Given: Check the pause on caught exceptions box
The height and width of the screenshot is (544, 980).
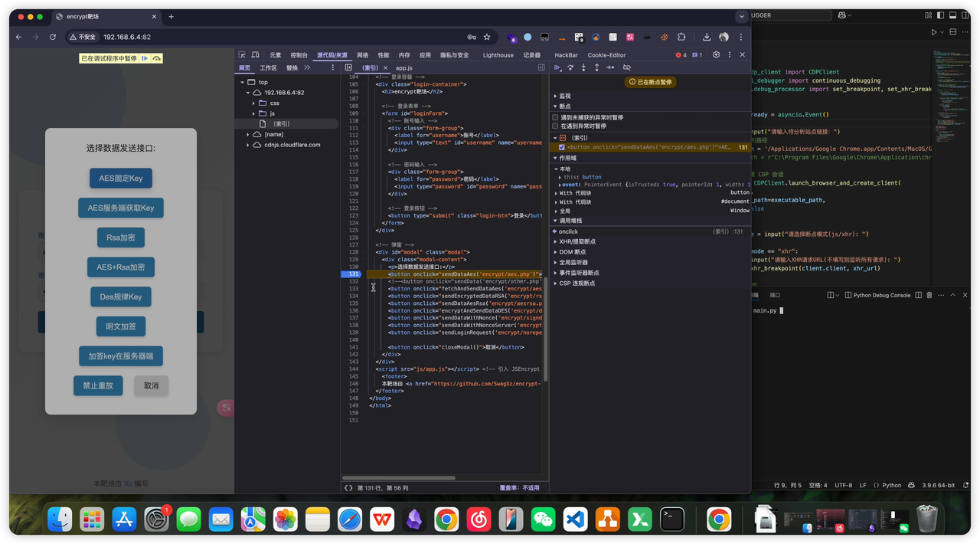Looking at the screenshot, I should point(556,126).
